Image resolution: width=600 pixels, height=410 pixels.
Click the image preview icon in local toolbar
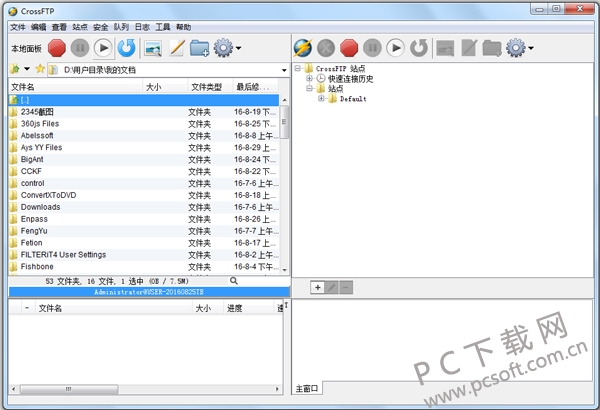coord(153,49)
